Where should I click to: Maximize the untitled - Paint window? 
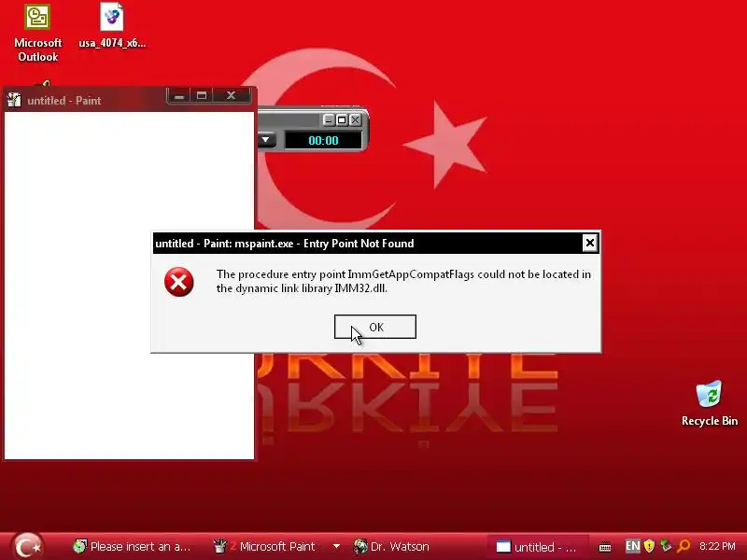click(x=202, y=96)
